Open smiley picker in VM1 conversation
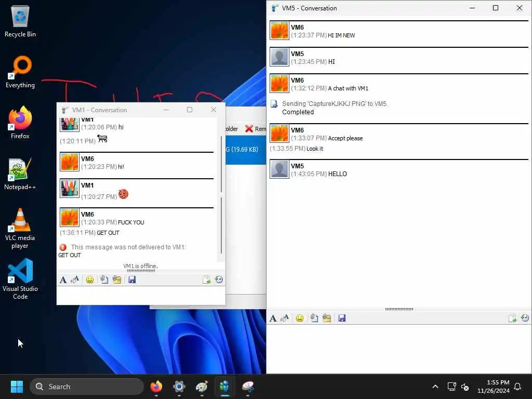This screenshot has height=399, width=532. 89,280
